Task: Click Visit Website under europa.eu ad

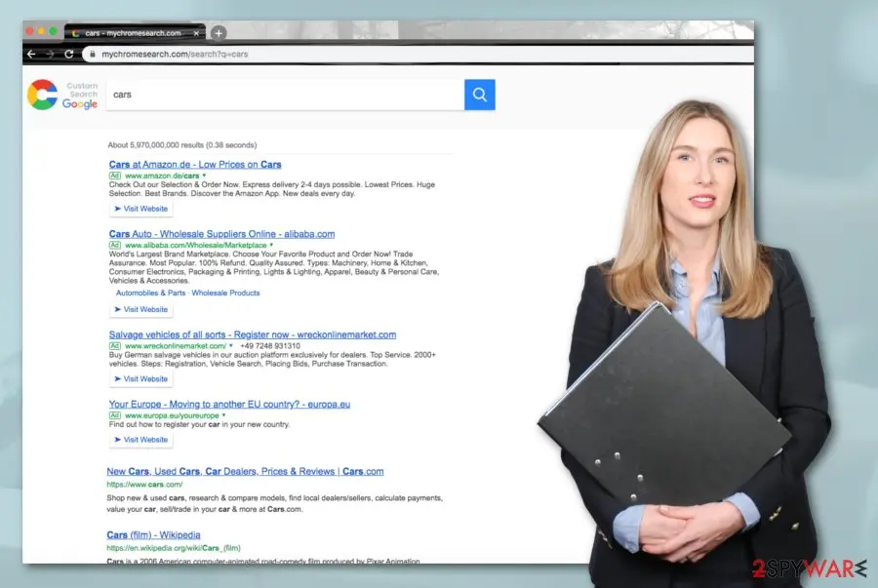Action: [x=141, y=440]
